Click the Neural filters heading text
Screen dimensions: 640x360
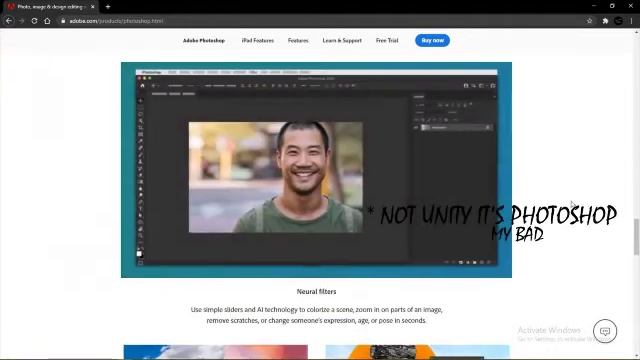tap(316, 291)
